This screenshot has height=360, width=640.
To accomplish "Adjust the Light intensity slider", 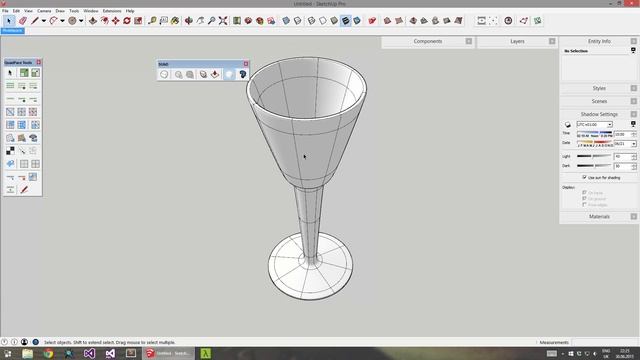I will [x=594, y=156].
